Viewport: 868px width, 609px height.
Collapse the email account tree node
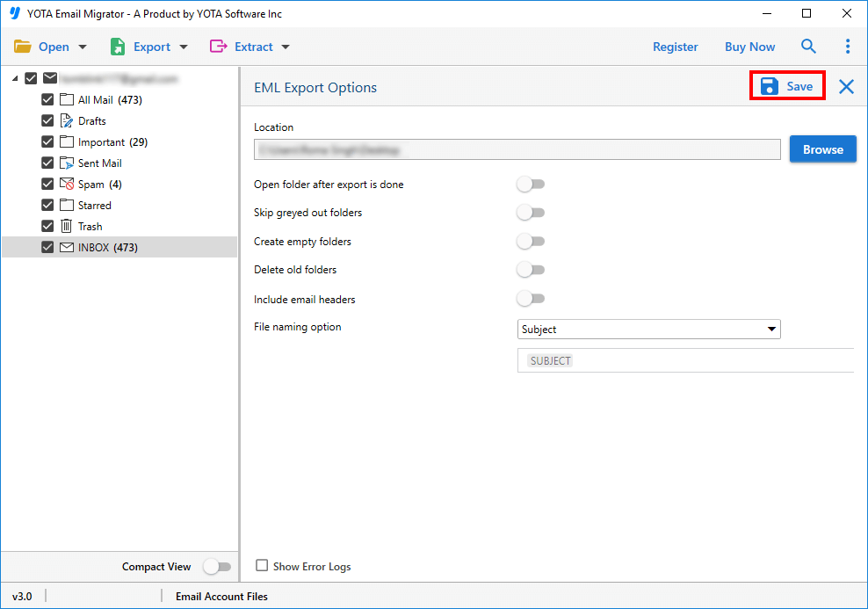(15, 79)
